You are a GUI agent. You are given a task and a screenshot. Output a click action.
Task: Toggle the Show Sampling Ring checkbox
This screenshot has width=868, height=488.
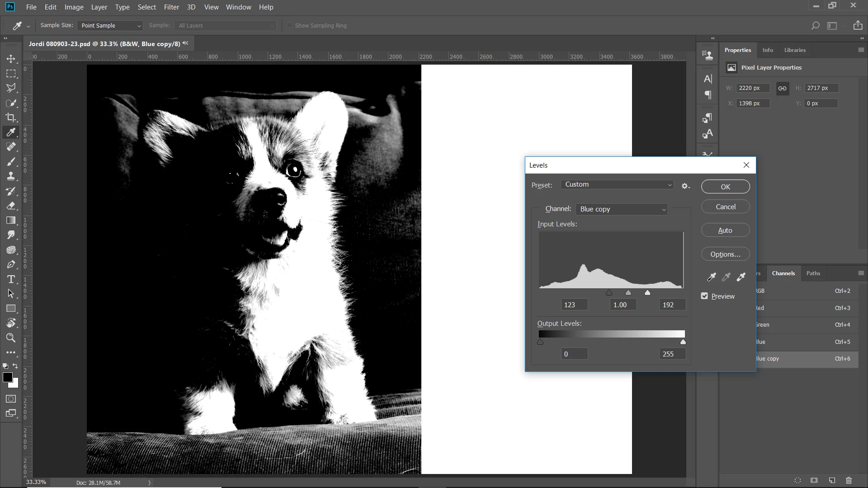(x=290, y=26)
